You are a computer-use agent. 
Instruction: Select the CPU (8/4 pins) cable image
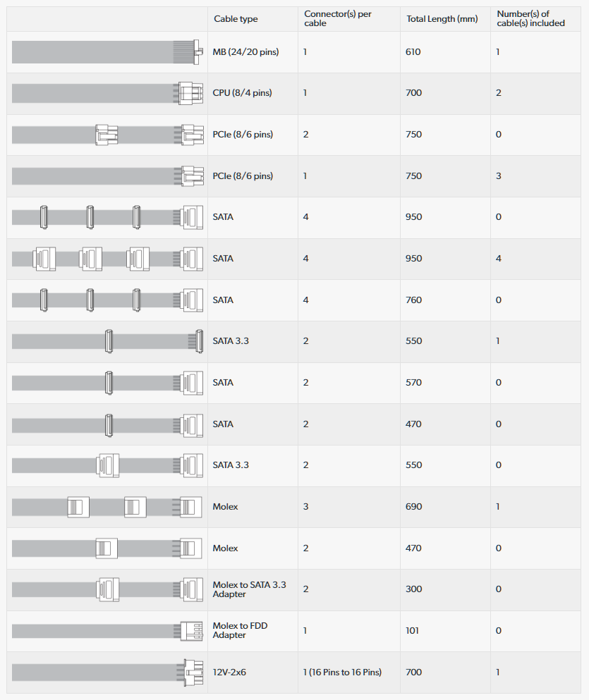107,93
